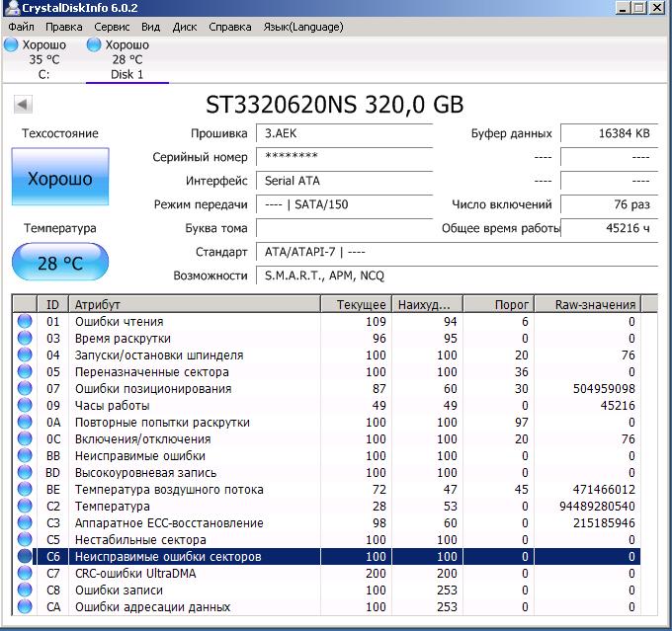
Task: Select the Температура воздушного потока row
Action: (326, 489)
